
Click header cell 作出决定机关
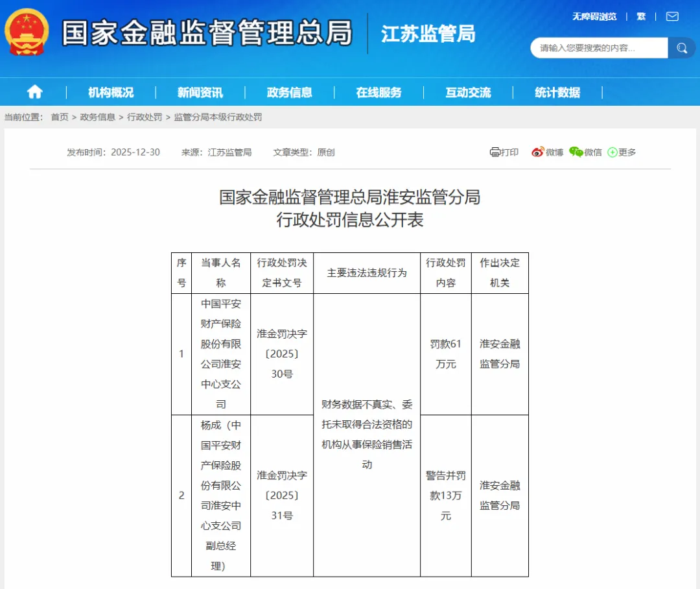500,272
